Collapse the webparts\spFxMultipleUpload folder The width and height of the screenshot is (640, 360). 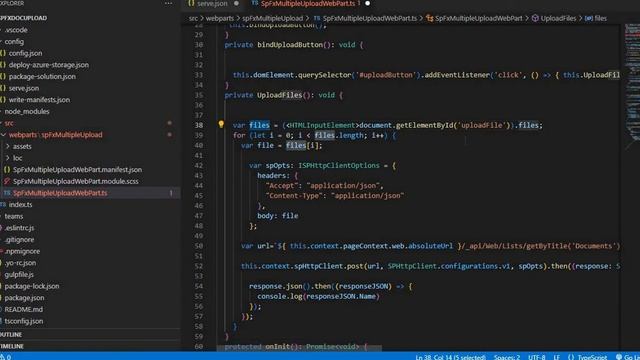click(56, 135)
